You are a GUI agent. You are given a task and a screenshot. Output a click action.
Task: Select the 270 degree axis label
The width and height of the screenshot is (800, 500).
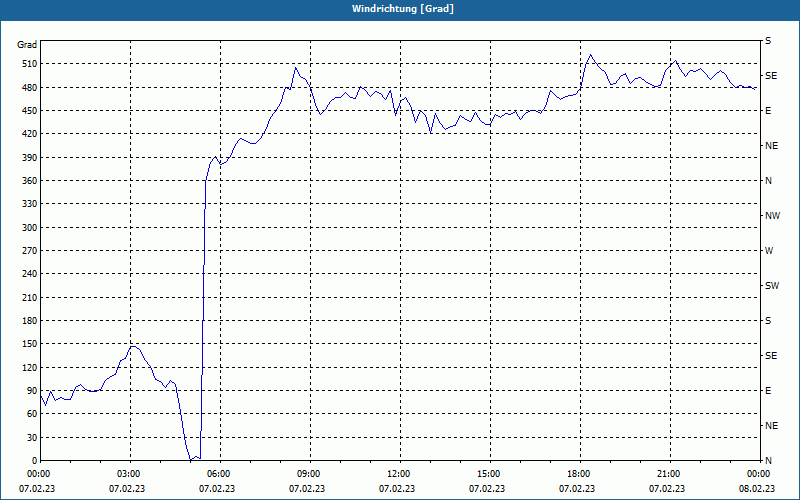coord(30,251)
